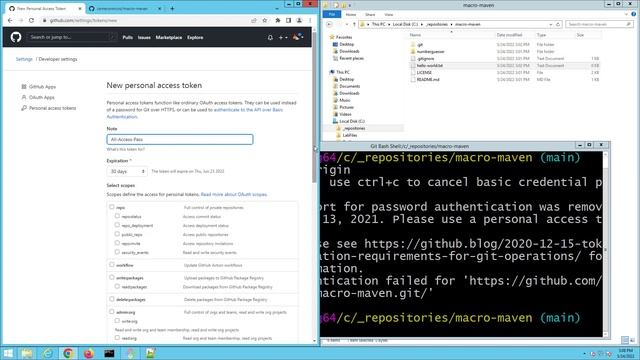Refresh the Explorer folder view
640x360 pixels.
(558, 24)
